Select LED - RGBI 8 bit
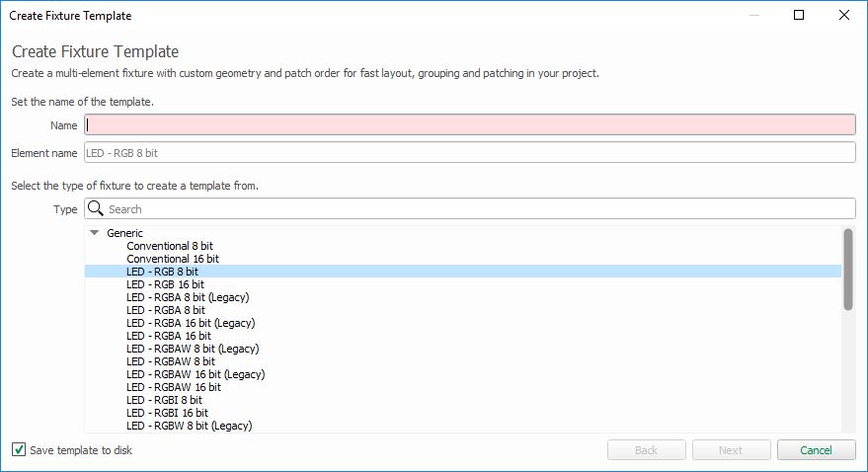868x472 pixels. click(164, 400)
